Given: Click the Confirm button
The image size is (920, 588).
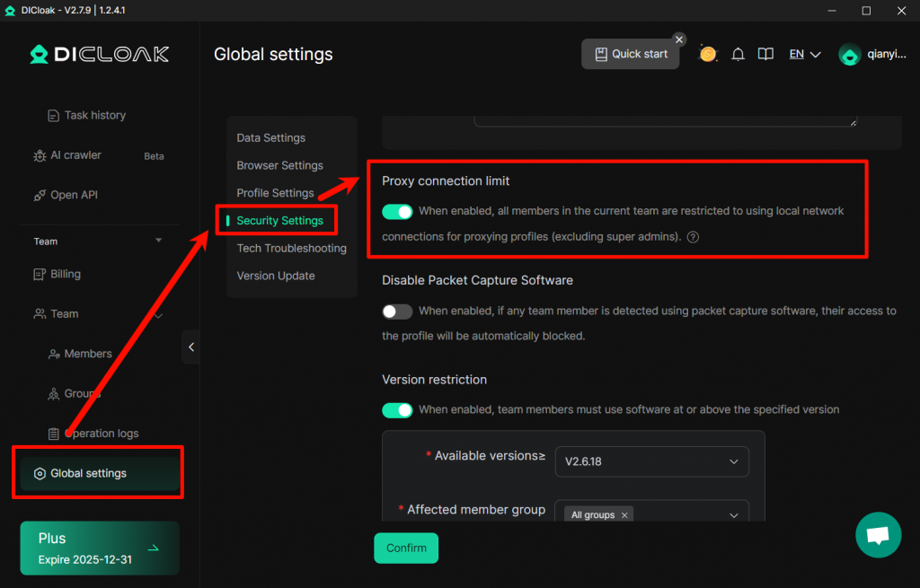Looking at the screenshot, I should (x=406, y=548).
